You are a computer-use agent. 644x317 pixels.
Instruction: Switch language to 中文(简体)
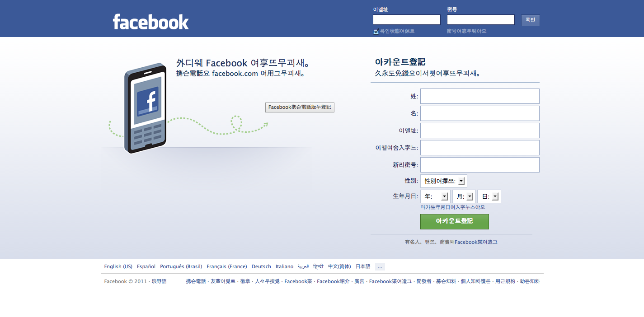pos(339,266)
